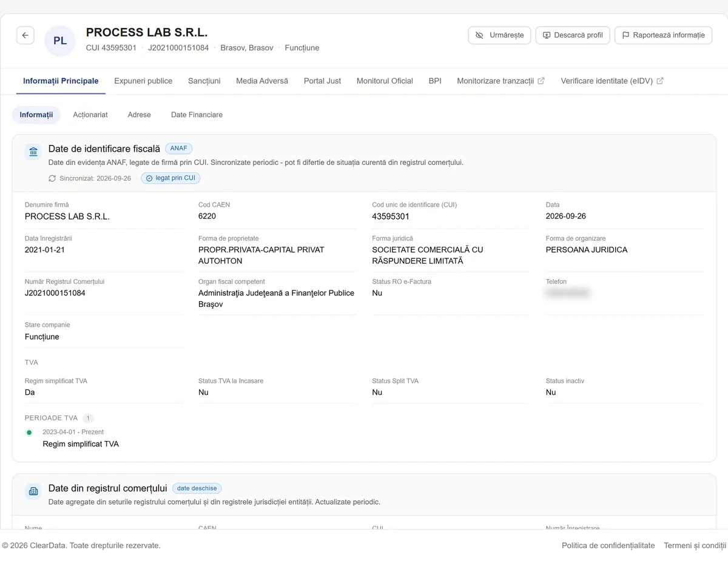Click the registrul comerțului building icon
The width and height of the screenshot is (728, 561).
pyautogui.click(x=33, y=491)
